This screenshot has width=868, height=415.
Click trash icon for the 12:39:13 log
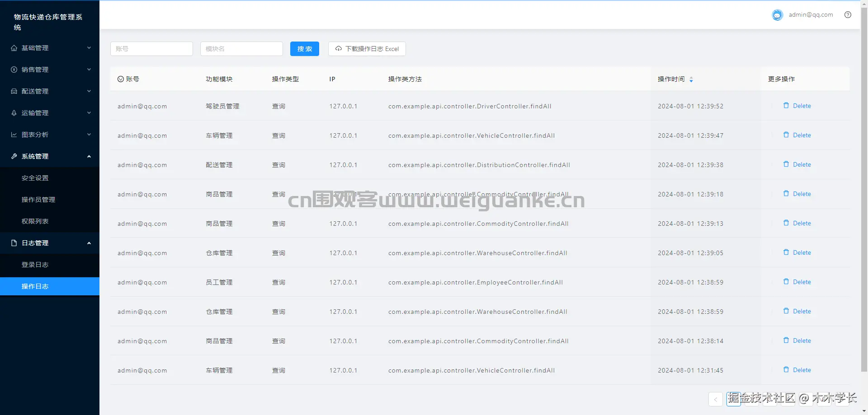coord(786,223)
